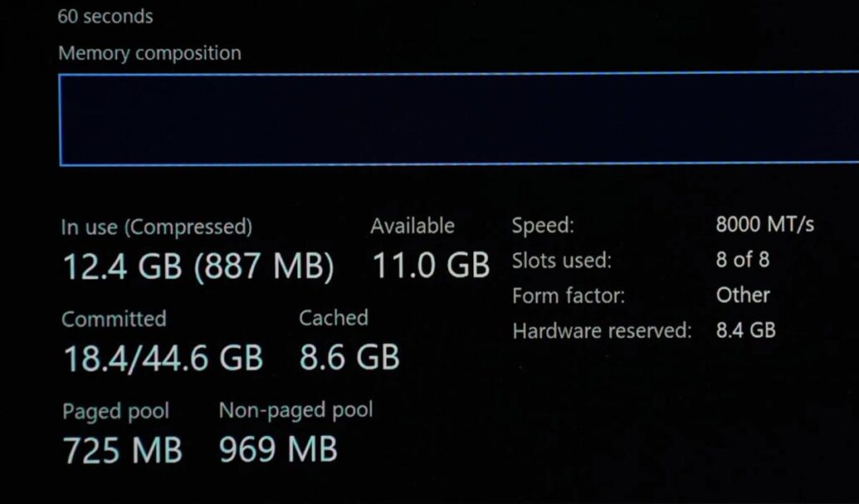Click the 8.6 GB cached value

pyautogui.click(x=350, y=358)
